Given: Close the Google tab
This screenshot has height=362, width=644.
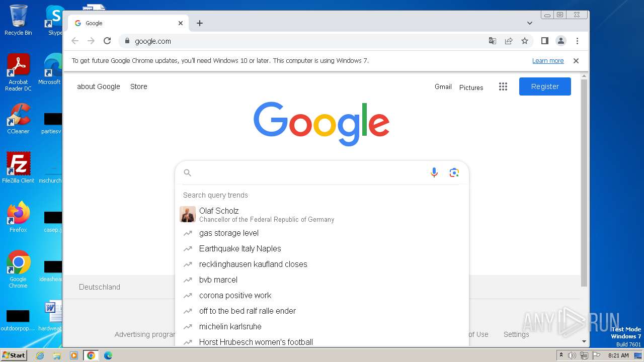Looking at the screenshot, I should click(x=181, y=23).
